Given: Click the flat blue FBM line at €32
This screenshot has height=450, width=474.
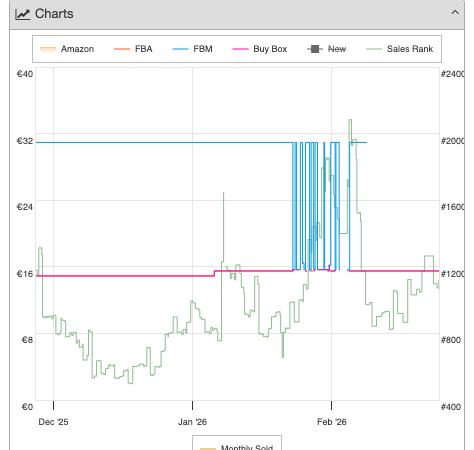Looking at the screenshot, I should point(163,143).
